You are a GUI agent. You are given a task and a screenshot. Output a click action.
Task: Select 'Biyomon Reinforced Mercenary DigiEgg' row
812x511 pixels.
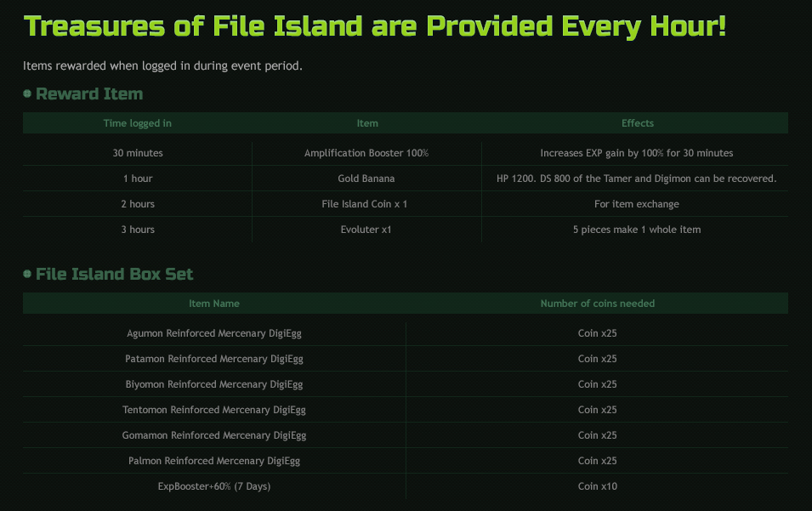click(406, 384)
